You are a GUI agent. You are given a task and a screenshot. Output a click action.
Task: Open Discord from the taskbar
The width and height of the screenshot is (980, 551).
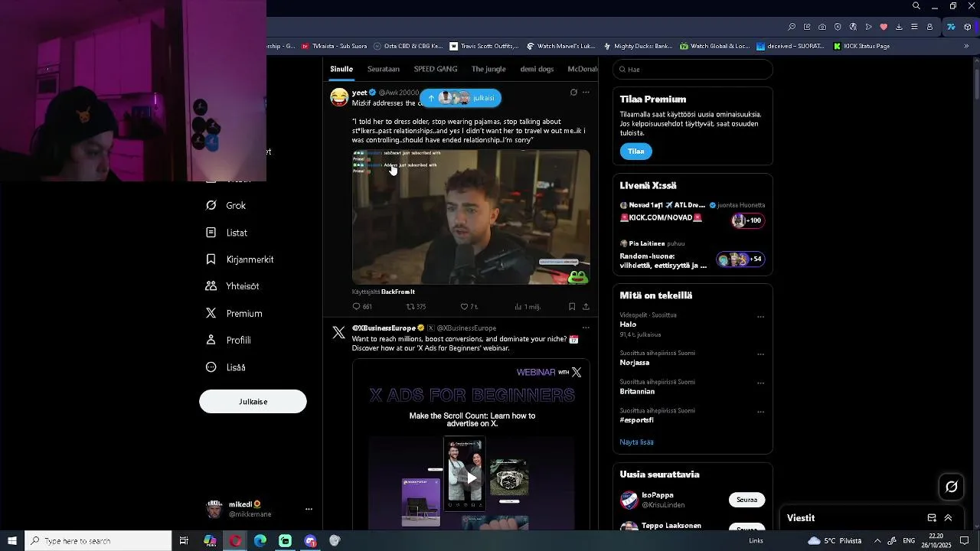310,541
